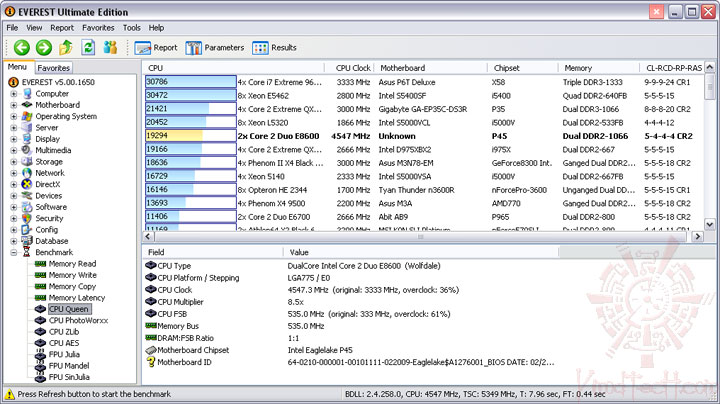Image resolution: width=720 pixels, height=404 pixels.
Task: Switch to the Menu tab
Action: pos(18,67)
